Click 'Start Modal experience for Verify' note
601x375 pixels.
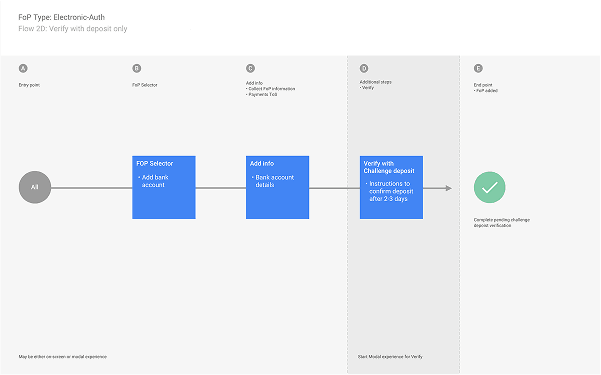[390, 357]
